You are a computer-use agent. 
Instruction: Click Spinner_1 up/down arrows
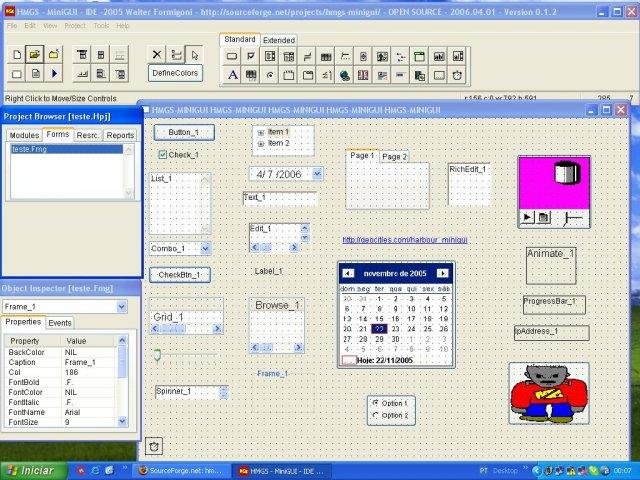223,392
